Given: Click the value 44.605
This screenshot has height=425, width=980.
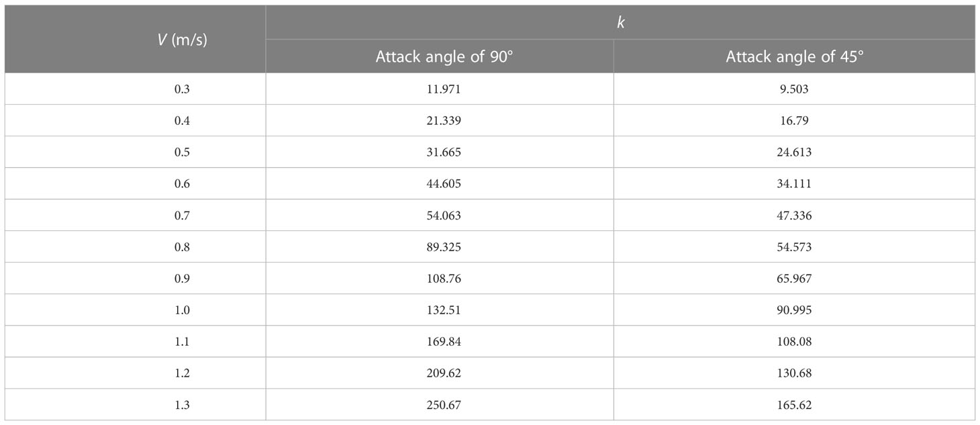Looking at the screenshot, I should coord(440,183).
